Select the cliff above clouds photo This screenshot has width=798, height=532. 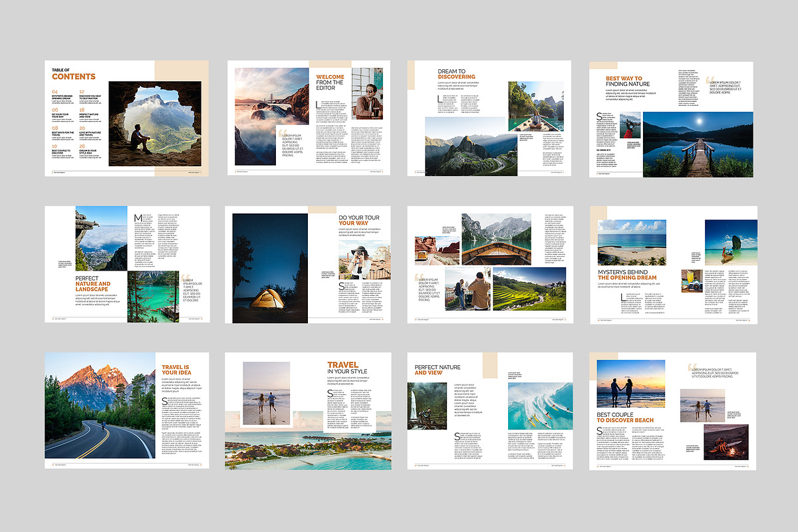click(x=101, y=238)
